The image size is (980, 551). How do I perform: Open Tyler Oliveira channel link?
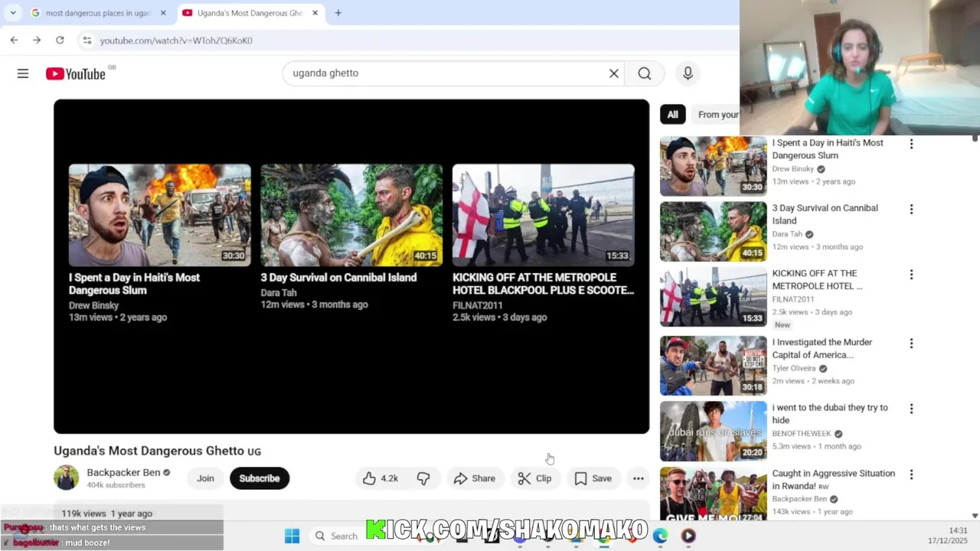pyautogui.click(x=794, y=368)
